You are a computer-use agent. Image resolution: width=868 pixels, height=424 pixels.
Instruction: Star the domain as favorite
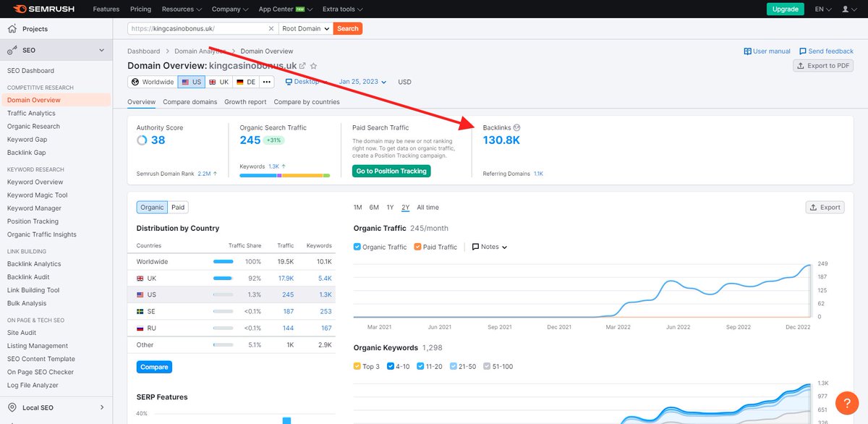pos(314,66)
